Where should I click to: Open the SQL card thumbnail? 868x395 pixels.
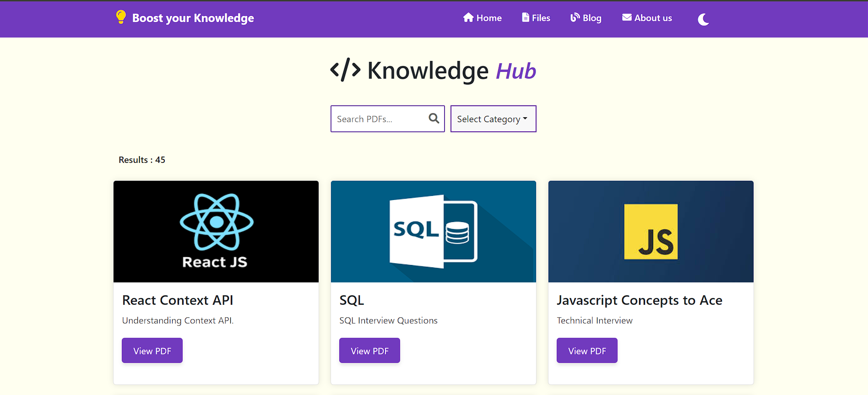pyautogui.click(x=434, y=232)
